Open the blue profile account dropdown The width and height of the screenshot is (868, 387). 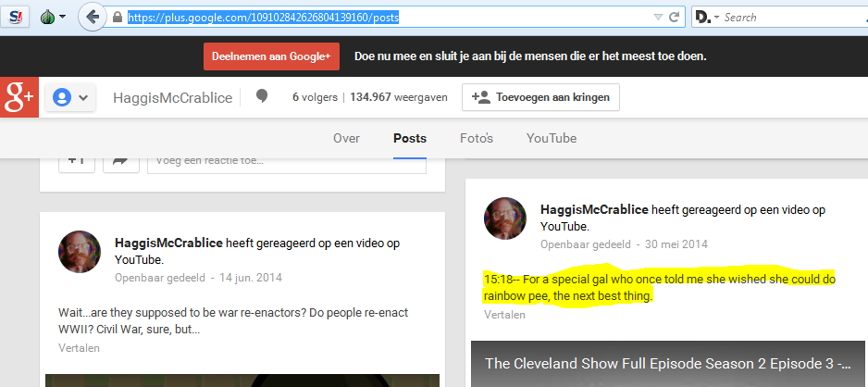[70, 97]
